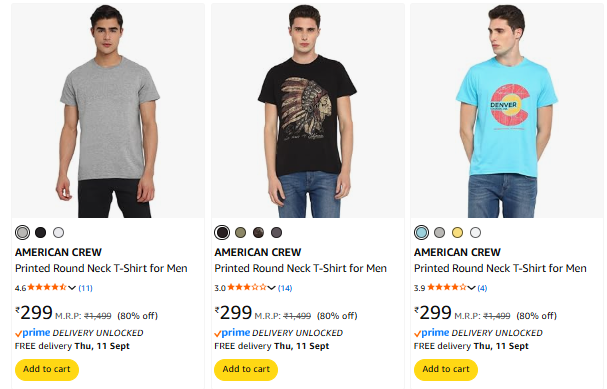Add blue Denver T-shirt to cart
This screenshot has width=607, height=389.
pyautogui.click(x=446, y=370)
